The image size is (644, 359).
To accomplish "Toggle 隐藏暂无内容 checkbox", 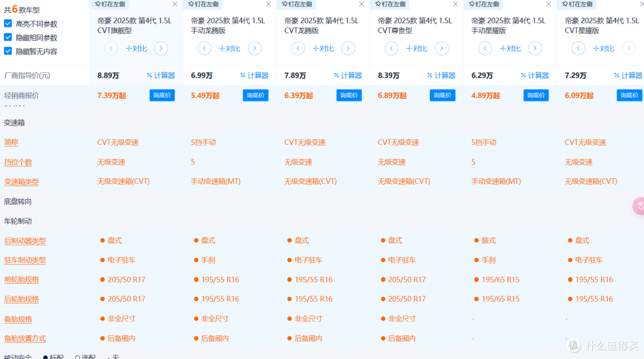I will click(x=8, y=51).
